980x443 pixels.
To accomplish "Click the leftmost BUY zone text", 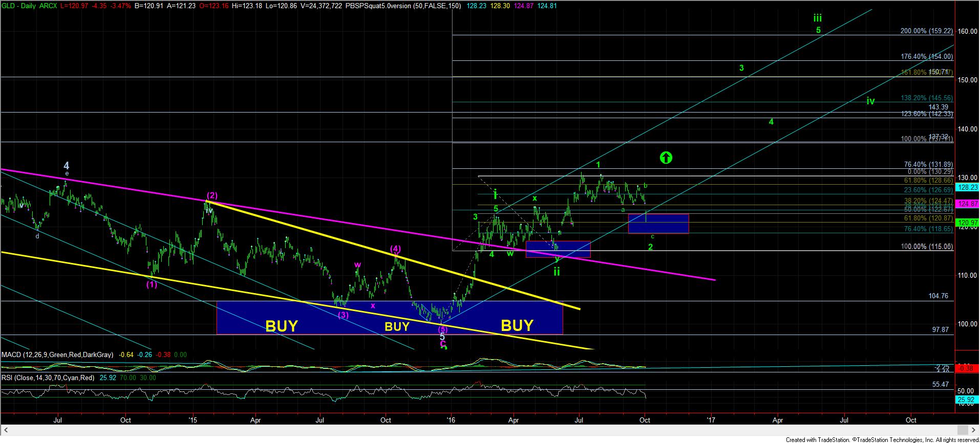I will [281, 326].
